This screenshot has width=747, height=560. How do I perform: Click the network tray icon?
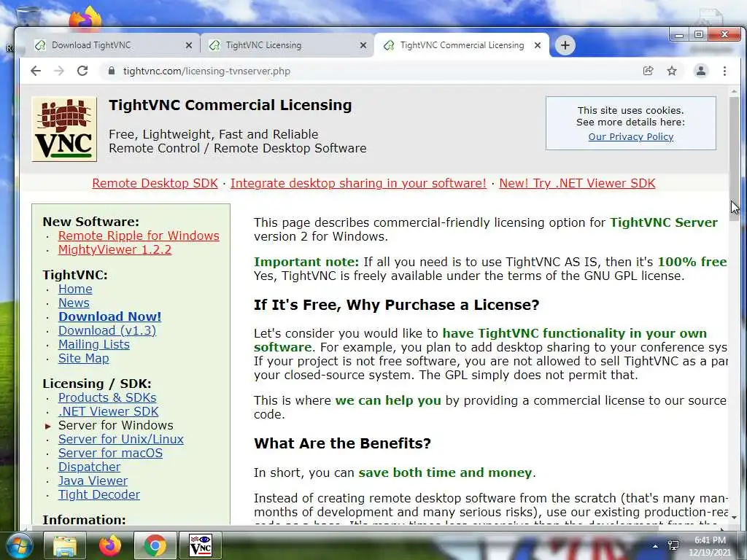[x=673, y=545]
